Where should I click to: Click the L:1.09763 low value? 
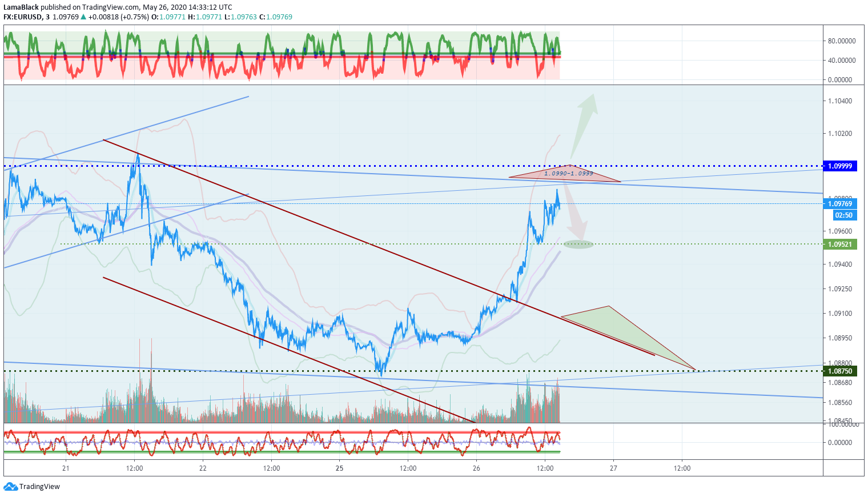pyautogui.click(x=240, y=17)
